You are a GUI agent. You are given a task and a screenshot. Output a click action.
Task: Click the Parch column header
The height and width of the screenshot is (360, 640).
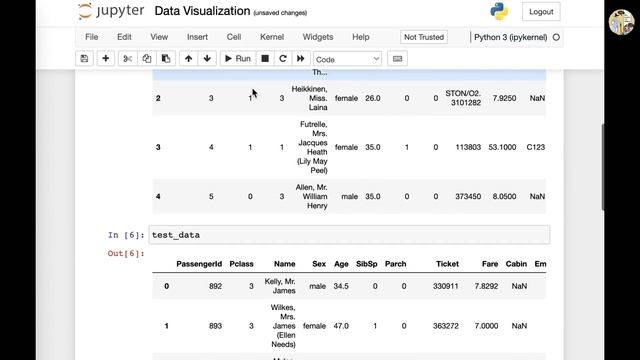coord(396,264)
